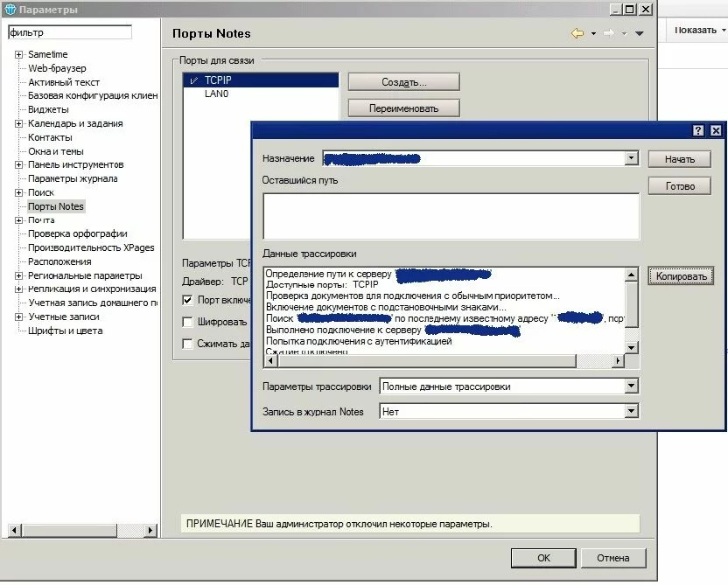The width and height of the screenshot is (728, 585).
Task: Enable the Сжимать данные checkbox
Action: [188, 342]
